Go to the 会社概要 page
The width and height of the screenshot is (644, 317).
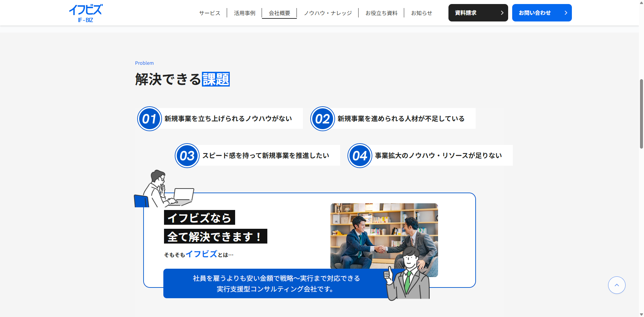click(x=279, y=13)
